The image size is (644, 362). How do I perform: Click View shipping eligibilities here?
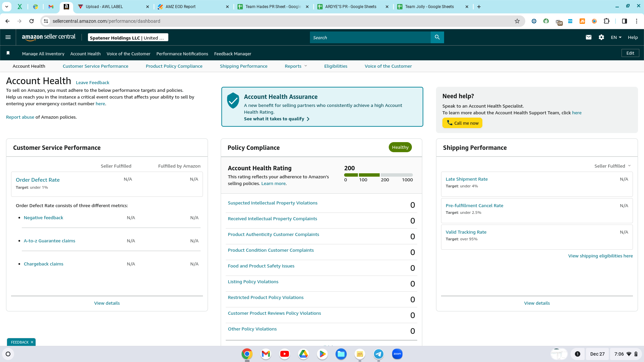pyautogui.click(x=600, y=256)
